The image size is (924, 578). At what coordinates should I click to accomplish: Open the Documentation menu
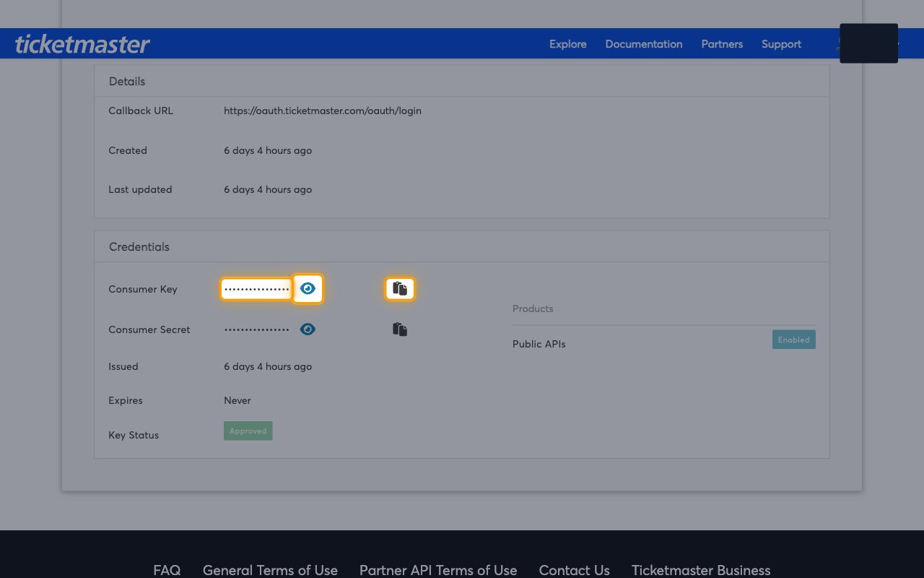644,44
